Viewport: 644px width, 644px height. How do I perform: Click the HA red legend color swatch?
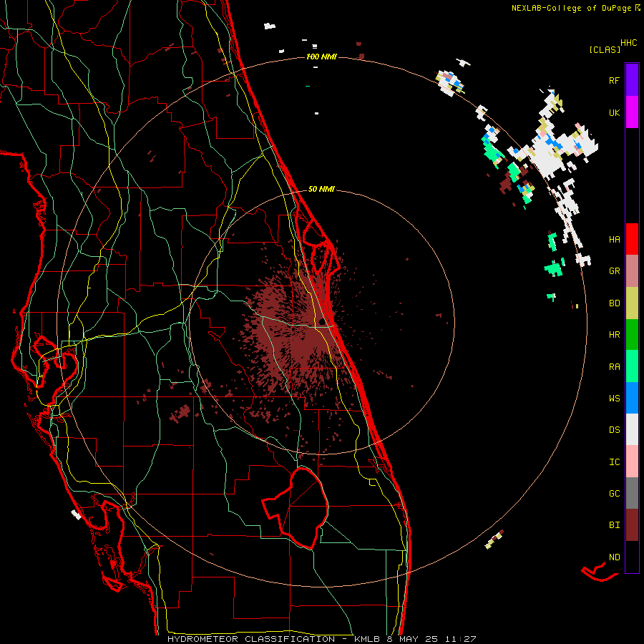pos(632,239)
